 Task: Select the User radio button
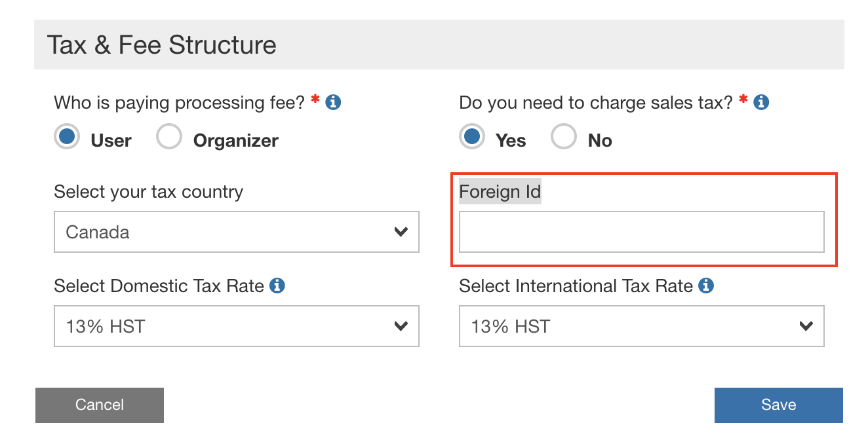67,138
